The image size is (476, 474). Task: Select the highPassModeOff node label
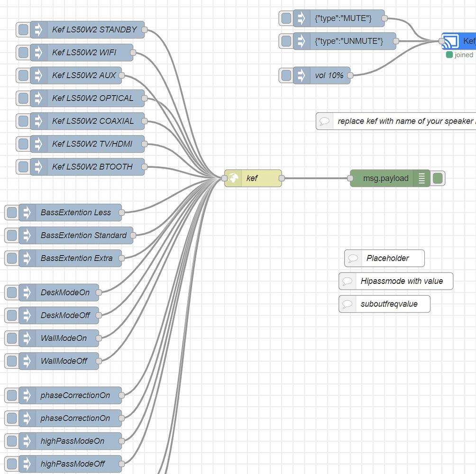(x=73, y=464)
